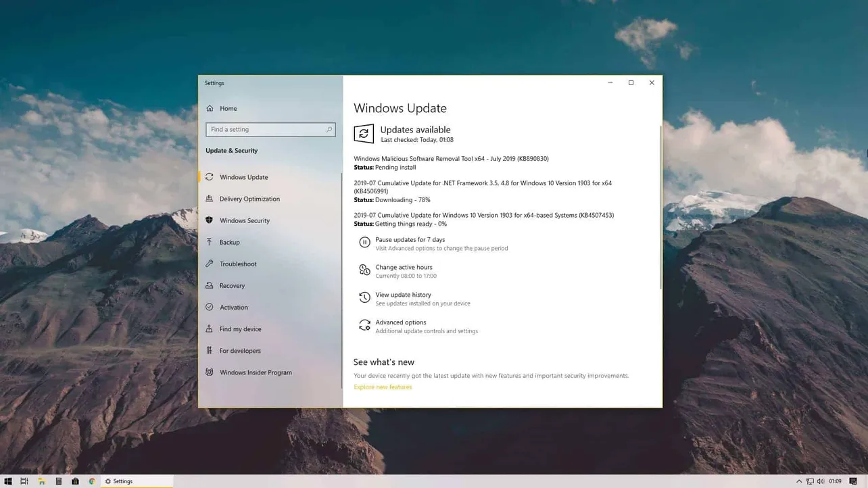Screen dimensions: 868x488
Task: Click the Windows Insider Program icon
Action: click(x=210, y=372)
